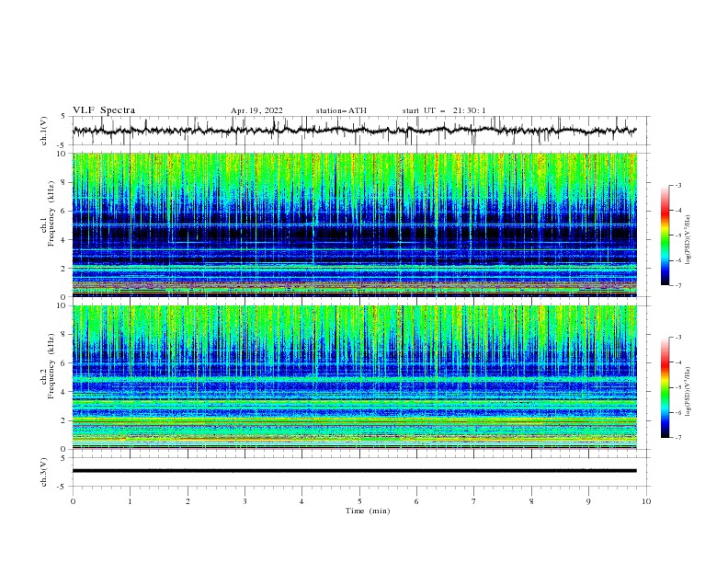The image size is (728, 563).
Task: Click the ch.2 colorbar log(PSD) label
Action: (x=688, y=392)
